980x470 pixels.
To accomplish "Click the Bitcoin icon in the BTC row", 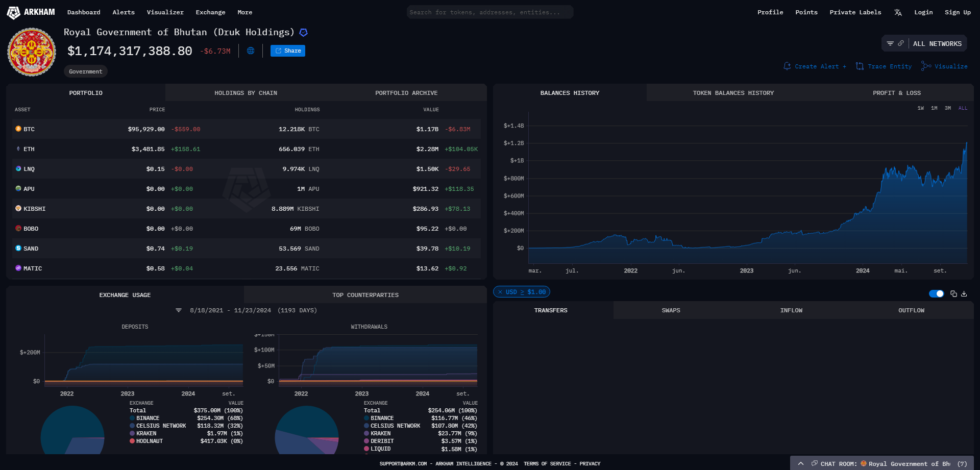I will pyautogui.click(x=18, y=129).
